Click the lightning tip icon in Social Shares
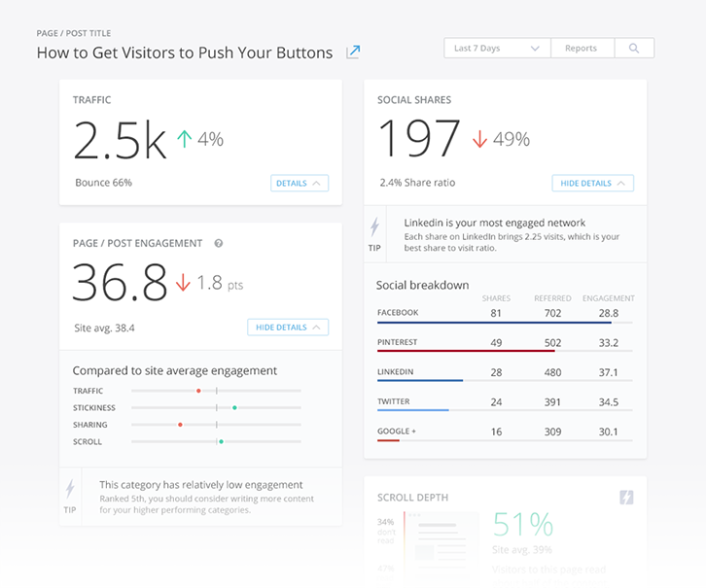The height and width of the screenshot is (588, 706). [x=374, y=228]
